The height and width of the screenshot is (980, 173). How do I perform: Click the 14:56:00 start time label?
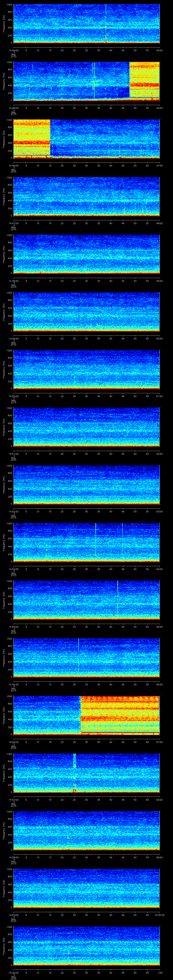click(x=13, y=742)
